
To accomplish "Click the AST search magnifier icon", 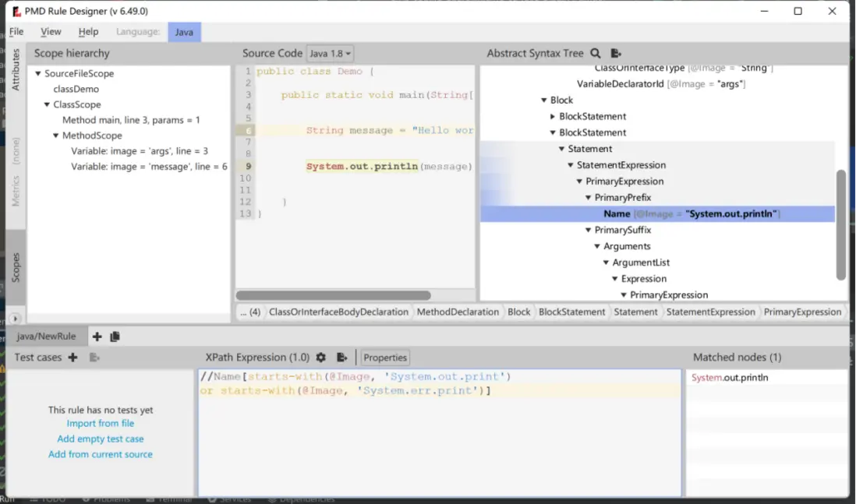I will click(x=596, y=54).
